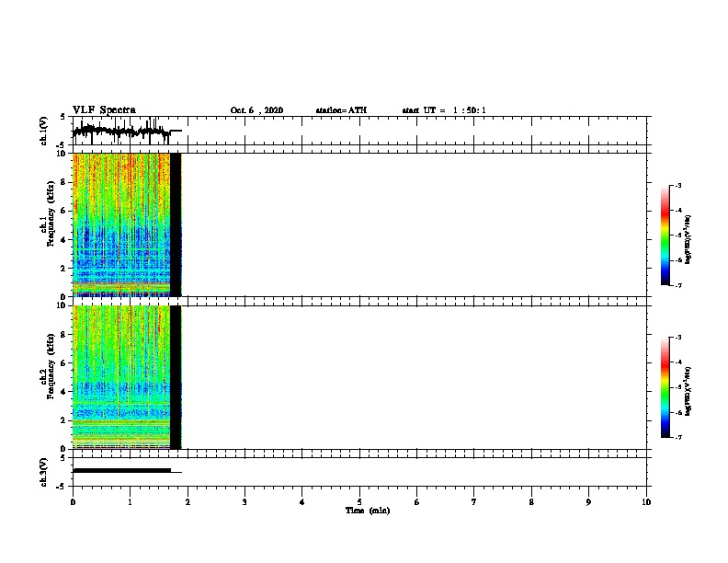Click the black data gap in ch.1 spectrogram
This screenshot has width=728, height=563.
click(176, 224)
